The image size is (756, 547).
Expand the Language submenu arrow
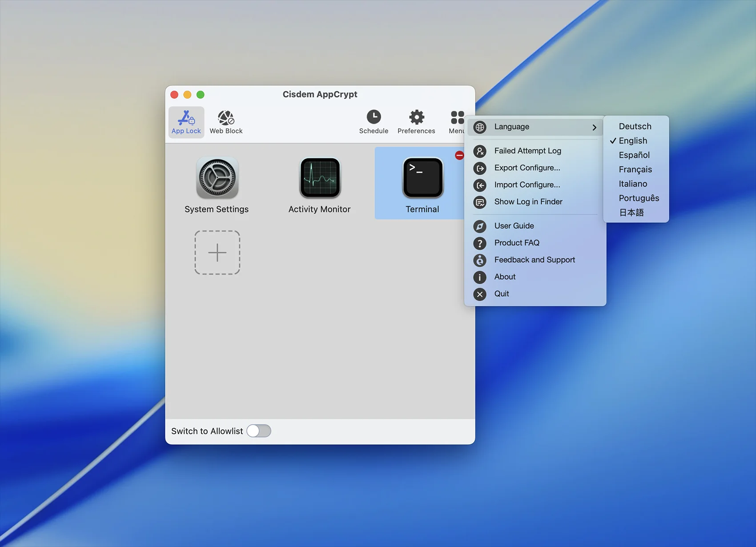coord(594,127)
